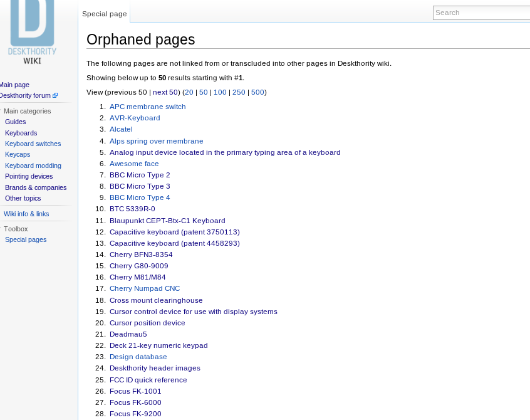Show 20 results per page
530x420 pixels.
189,92
